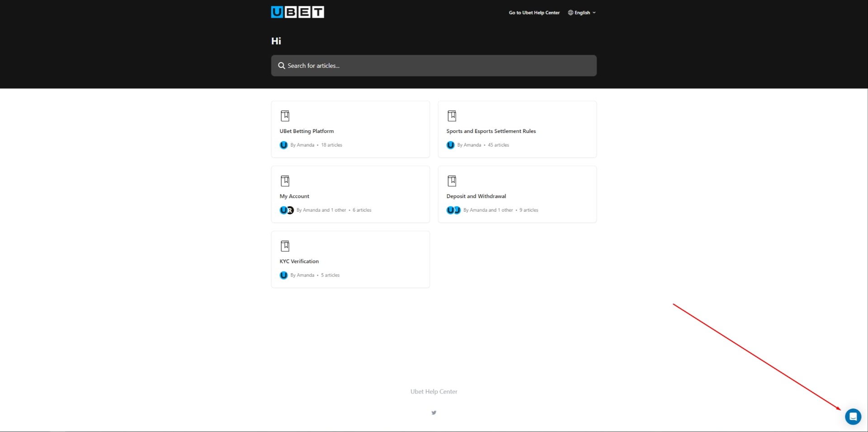Expand the English language dropdown
The image size is (868, 432).
[x=582, y=13]
